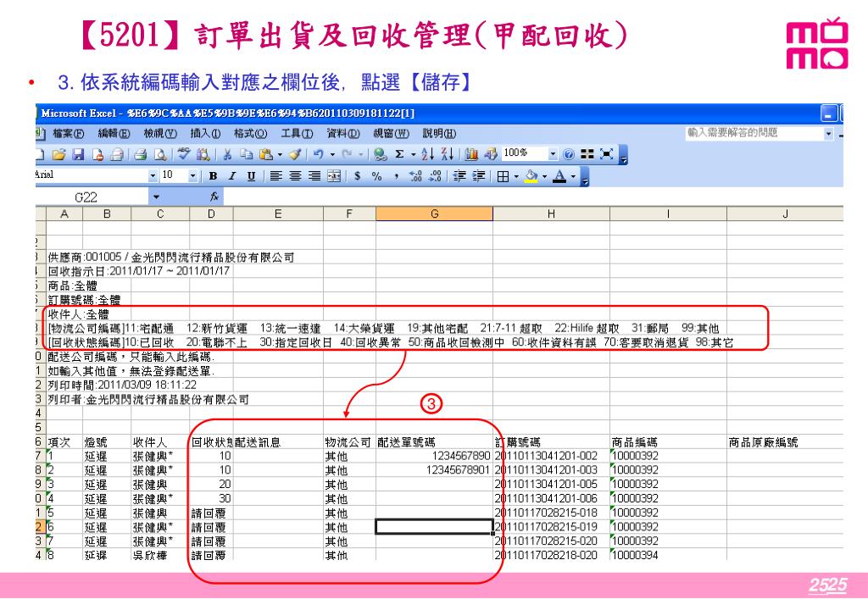Image resolution: width=868 pixels, height=599 pixels.
Task: Open the 檔案(F) menu
Action: 68,133
